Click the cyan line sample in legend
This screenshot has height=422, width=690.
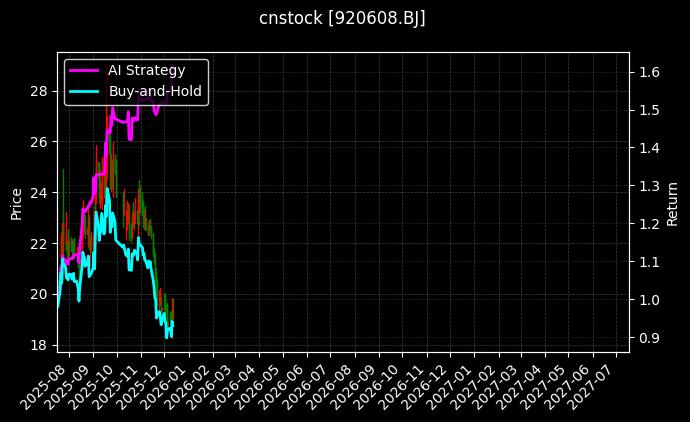[84, 91]
